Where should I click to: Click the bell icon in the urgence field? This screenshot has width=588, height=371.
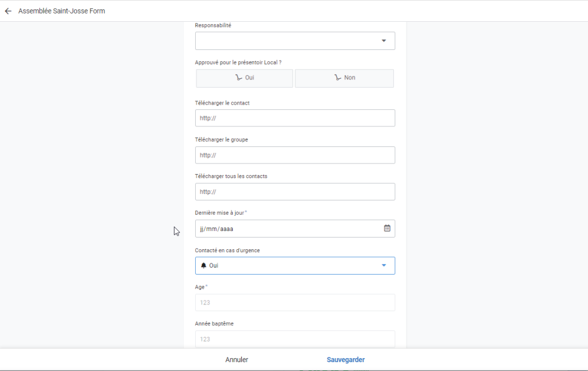pos(204,265)
